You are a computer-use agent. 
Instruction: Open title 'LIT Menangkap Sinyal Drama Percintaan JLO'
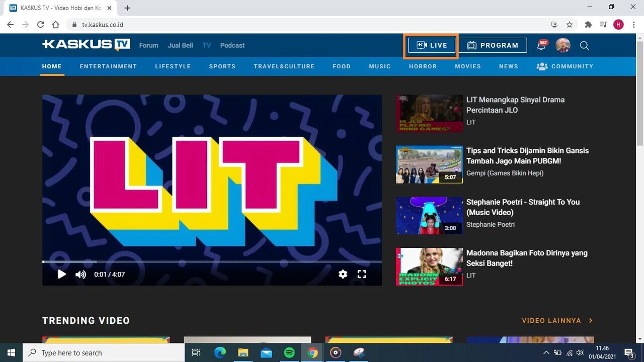click(x=516, y=105)
